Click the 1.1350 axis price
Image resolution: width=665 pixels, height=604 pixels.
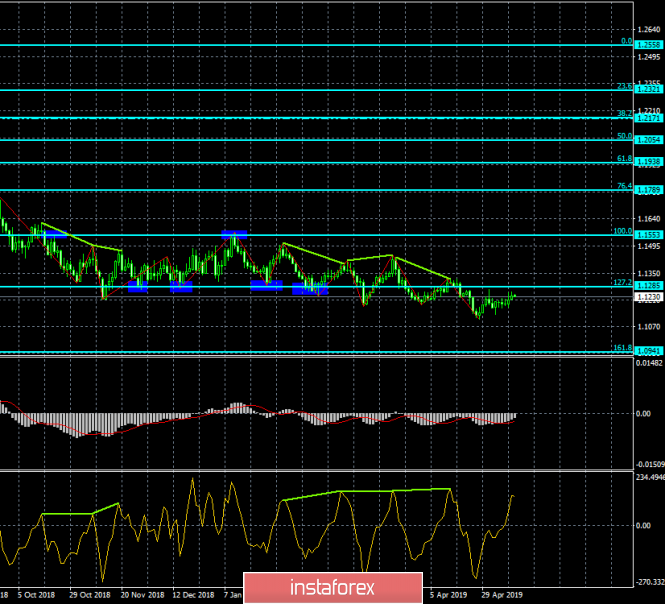click(x=649, y=274)
